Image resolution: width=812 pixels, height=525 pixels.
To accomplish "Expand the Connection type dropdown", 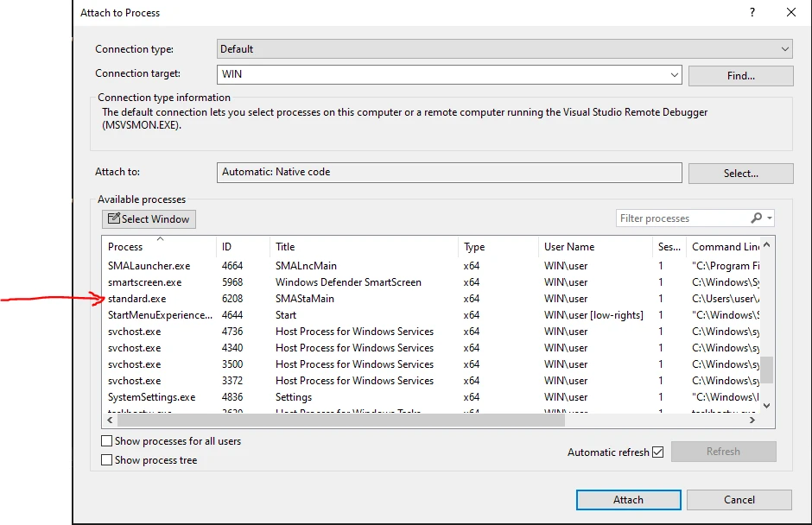I will (784, 49).
